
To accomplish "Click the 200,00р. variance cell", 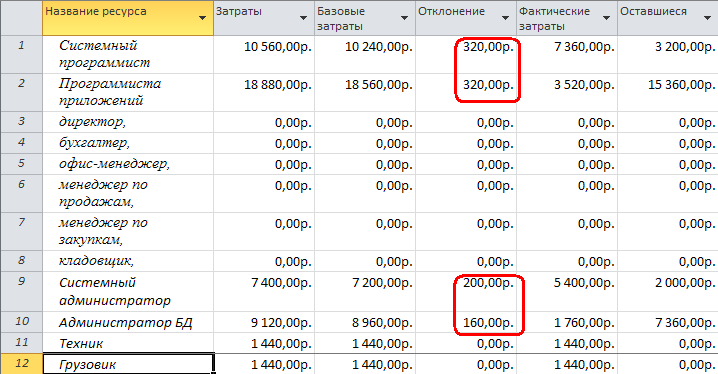I will [x=466, y=292].
